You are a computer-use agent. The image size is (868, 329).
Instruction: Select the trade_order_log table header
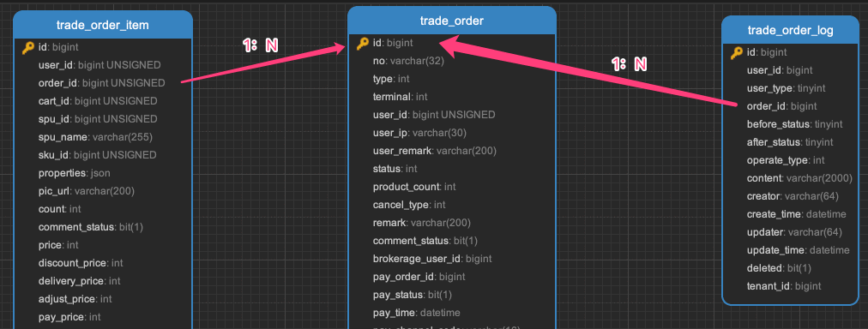pos(790,30)
